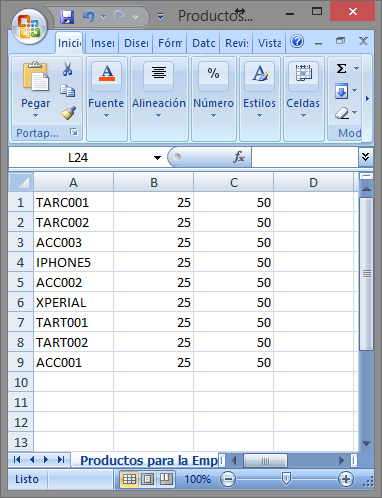Expand the Estilos group
This screenshot has width=382, height=498.
pyautogui.click(x=259, y=99)
